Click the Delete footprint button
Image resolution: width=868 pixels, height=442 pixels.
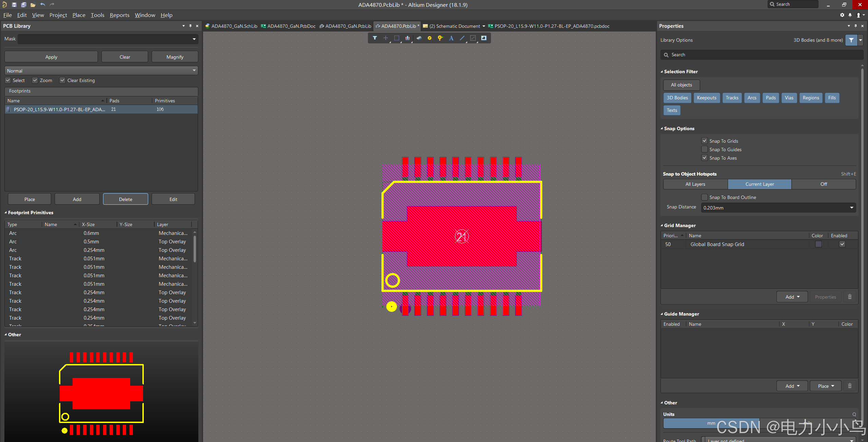pos(125,199)
